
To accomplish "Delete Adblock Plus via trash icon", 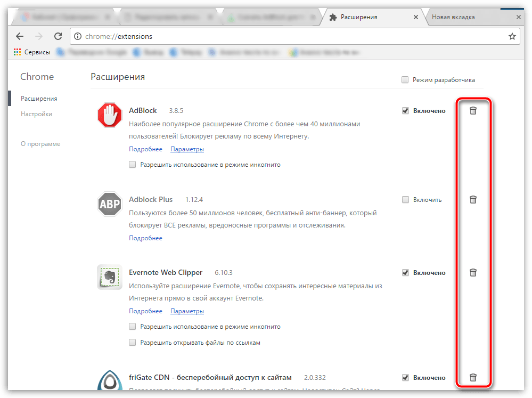I will [x=473, y=200].
